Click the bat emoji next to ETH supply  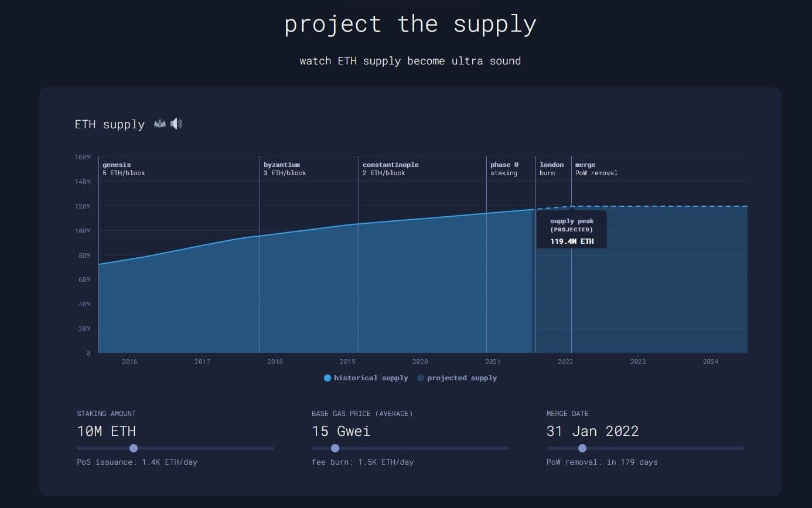(x=159, y=124)
